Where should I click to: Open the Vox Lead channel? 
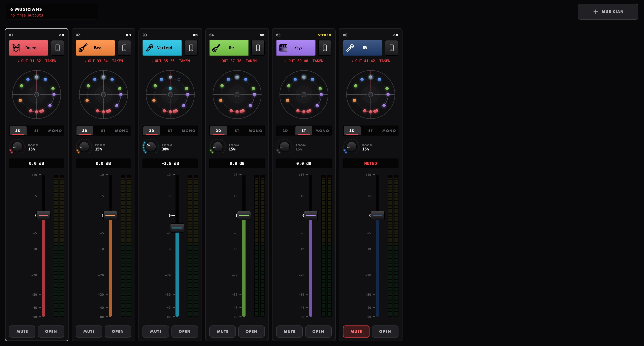click(x=185, y=331)
